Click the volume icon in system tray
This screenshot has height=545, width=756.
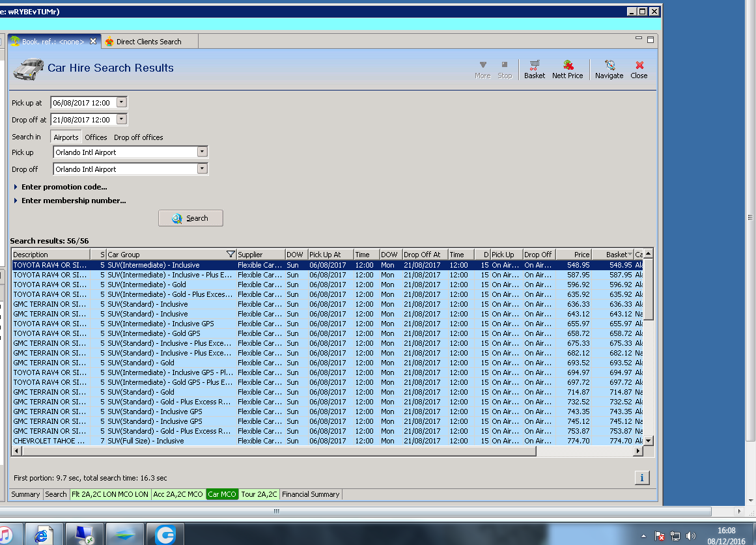pyautogui.click(x=691, y=536)
